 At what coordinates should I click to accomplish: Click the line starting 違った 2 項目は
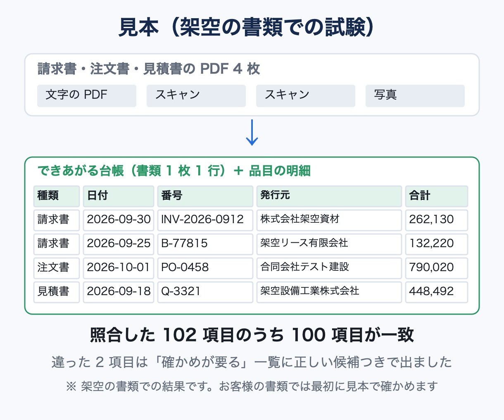pyautogui.click(x=252, y=363)
